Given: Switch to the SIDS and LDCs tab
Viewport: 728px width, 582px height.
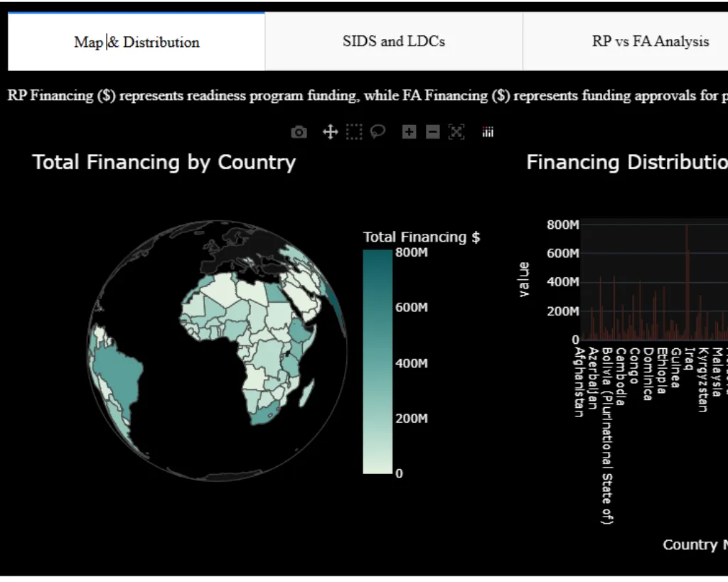Looking at the screenshot, I should 394,42.
